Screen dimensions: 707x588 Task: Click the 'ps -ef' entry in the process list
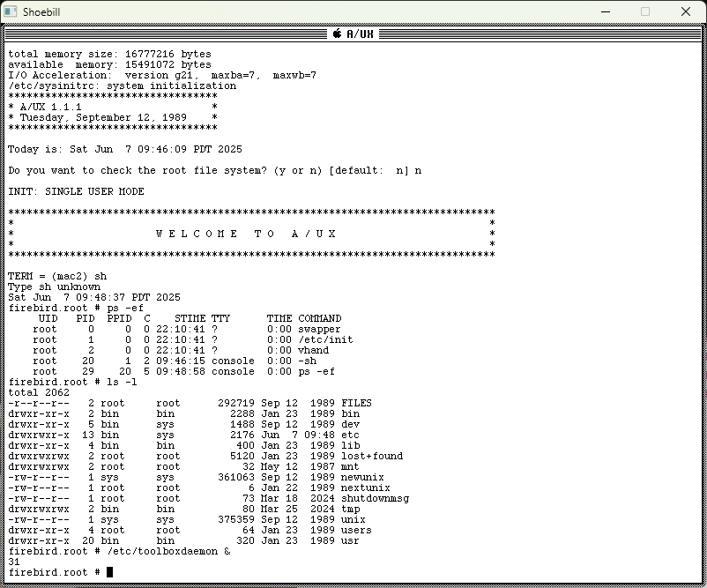point(316,371)
